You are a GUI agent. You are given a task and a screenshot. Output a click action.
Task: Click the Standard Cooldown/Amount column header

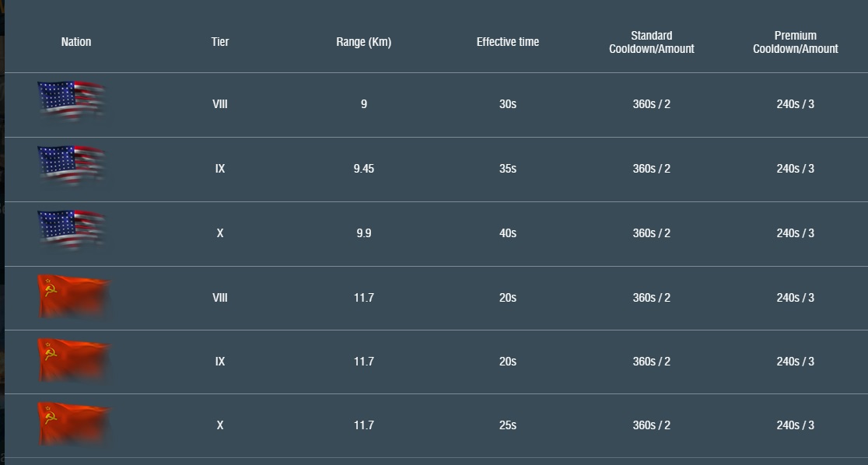[651, 42]
